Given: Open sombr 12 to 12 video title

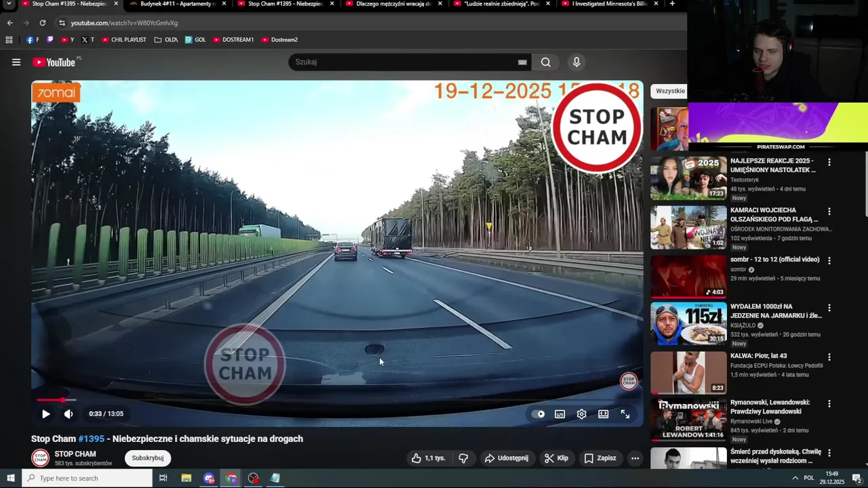Looking at the screenshot, I should (775, 260).
